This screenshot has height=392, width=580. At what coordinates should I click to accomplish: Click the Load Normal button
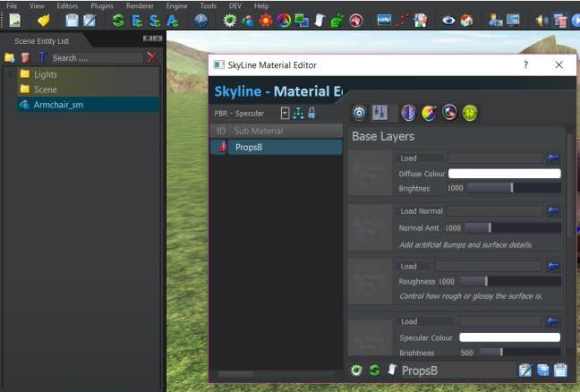[422, 211]
